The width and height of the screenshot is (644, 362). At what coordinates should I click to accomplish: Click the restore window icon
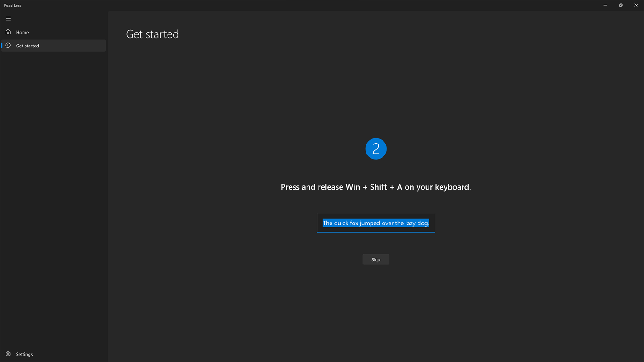[620, 5]
